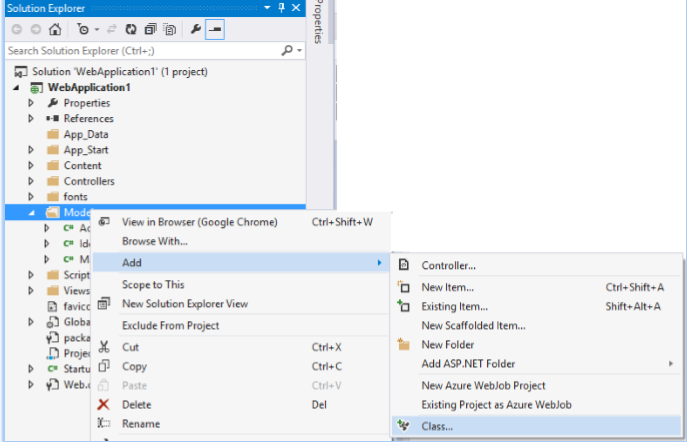The width and height of the screenshot is (687, 442).
Task: Choose Cut from context menu
Action: tap(241, 347)
